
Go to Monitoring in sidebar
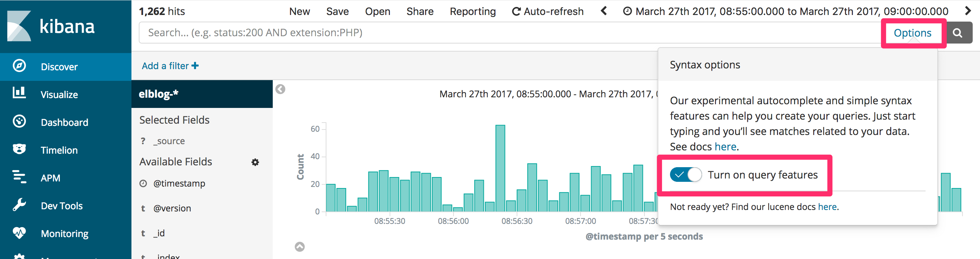65,233
